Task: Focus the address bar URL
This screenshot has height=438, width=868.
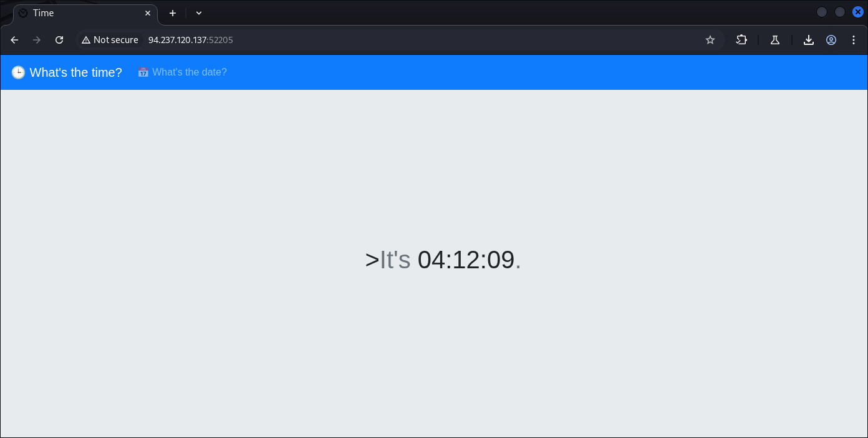Action: (x=191, y=40)
